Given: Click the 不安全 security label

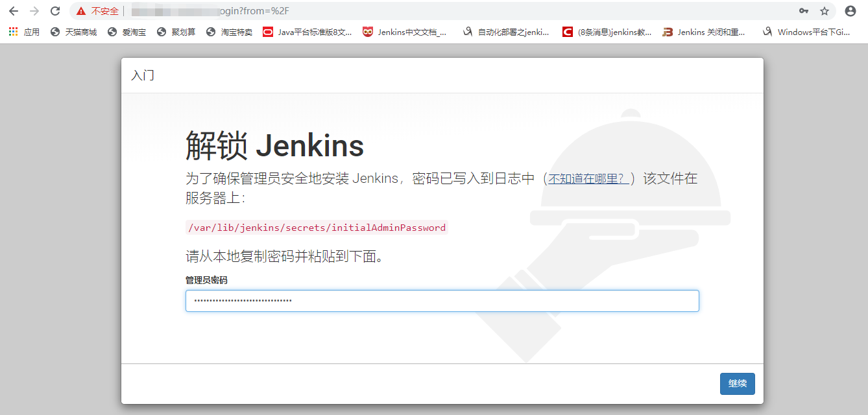Looking at the screenshot, I should click(x=104, y=11).
